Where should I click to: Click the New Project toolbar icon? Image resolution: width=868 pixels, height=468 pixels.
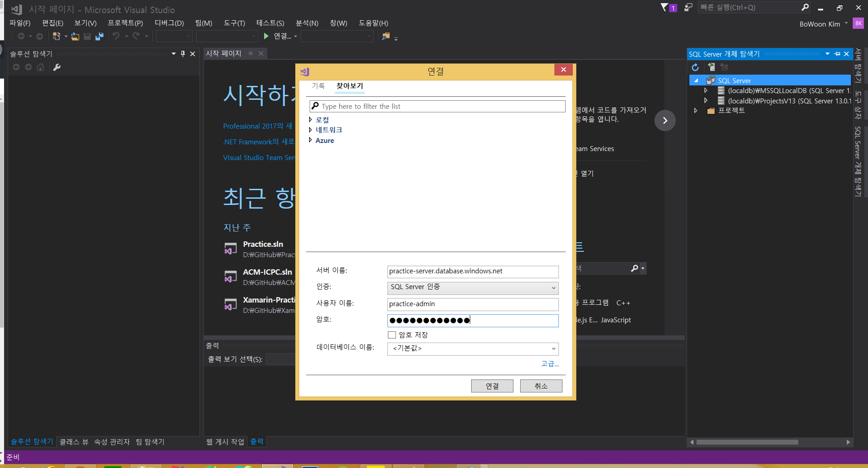56,36
